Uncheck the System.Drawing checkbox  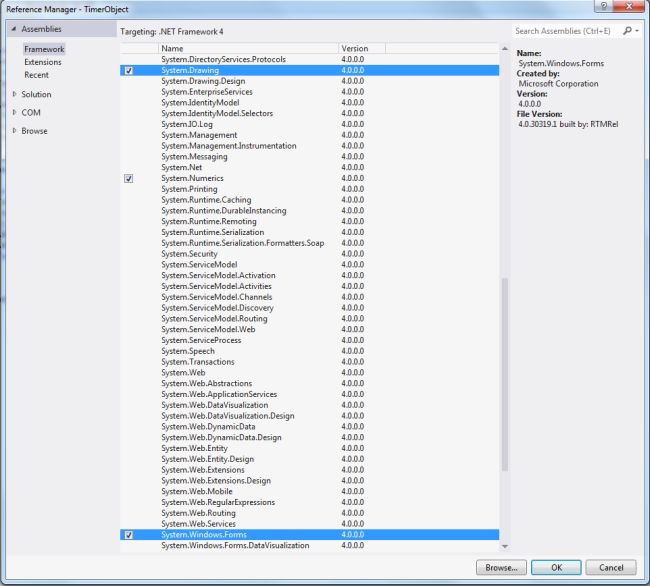click(x=129, y=70)
